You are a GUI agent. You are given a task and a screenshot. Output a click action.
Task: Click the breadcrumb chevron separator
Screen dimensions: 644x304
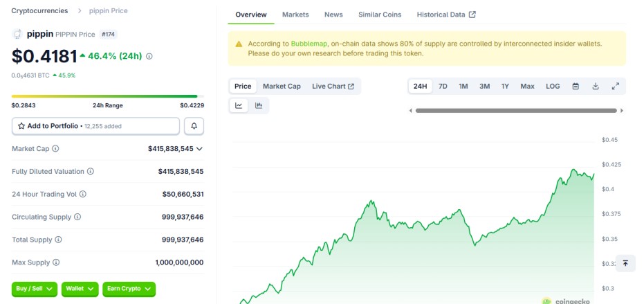tap(80, 11)
